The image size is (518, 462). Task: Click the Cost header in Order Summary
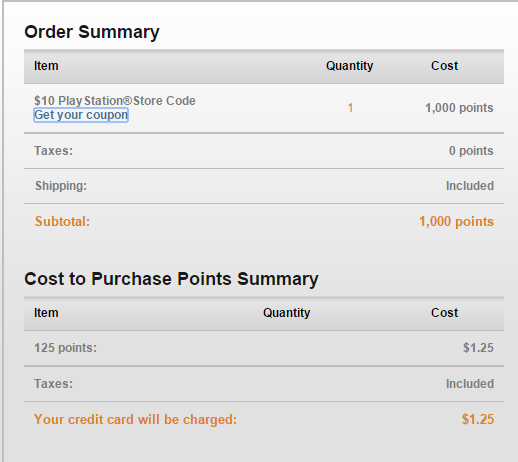[444, 66]
